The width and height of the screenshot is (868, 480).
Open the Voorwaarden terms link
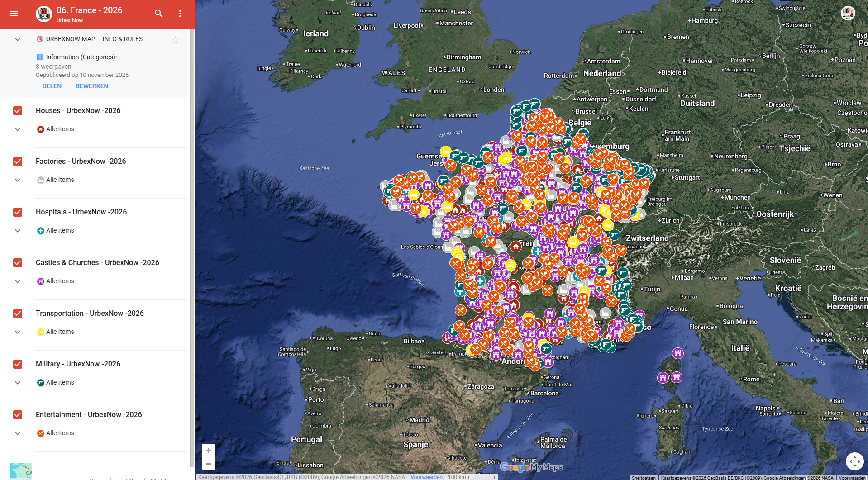tap(426, 477)
